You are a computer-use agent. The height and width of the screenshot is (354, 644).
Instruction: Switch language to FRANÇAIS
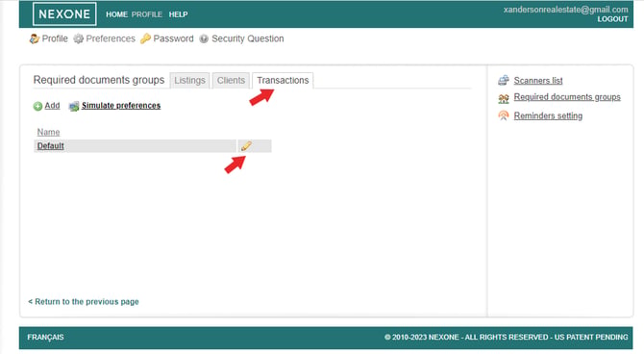(x=45, y=337)
